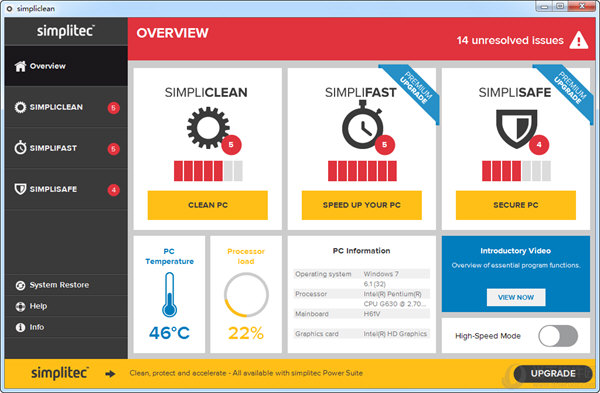Click the OVERVIEW header title
The height and width of the screenshot is (393, 600).
[x=173, y=33]
